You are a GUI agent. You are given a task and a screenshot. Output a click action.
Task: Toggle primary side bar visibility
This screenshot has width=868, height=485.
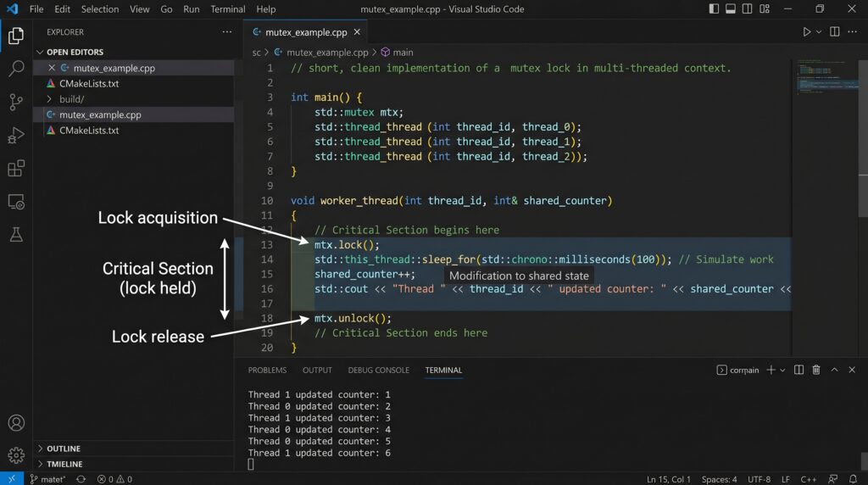click(x=714, y=8)
